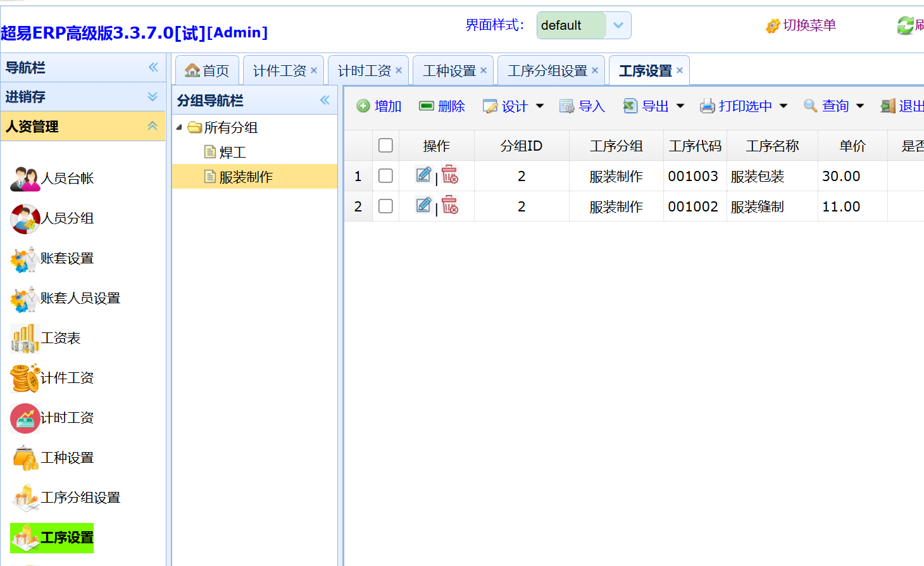The height and width of the screenshot is (566, 924).
Task: Select the 计件工资 coin icon in sidebar
Action: tap(25, 378)
